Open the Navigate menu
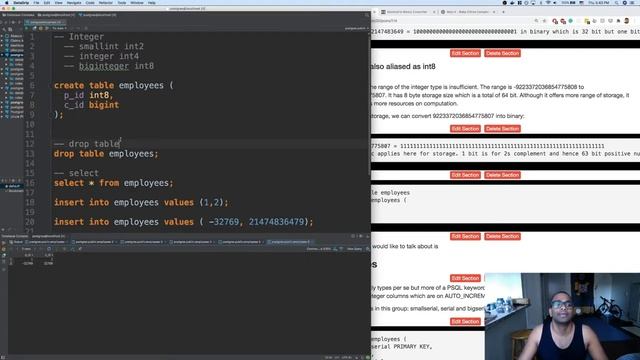The height and width of the screenshot is (360, 640). [74, 3]
